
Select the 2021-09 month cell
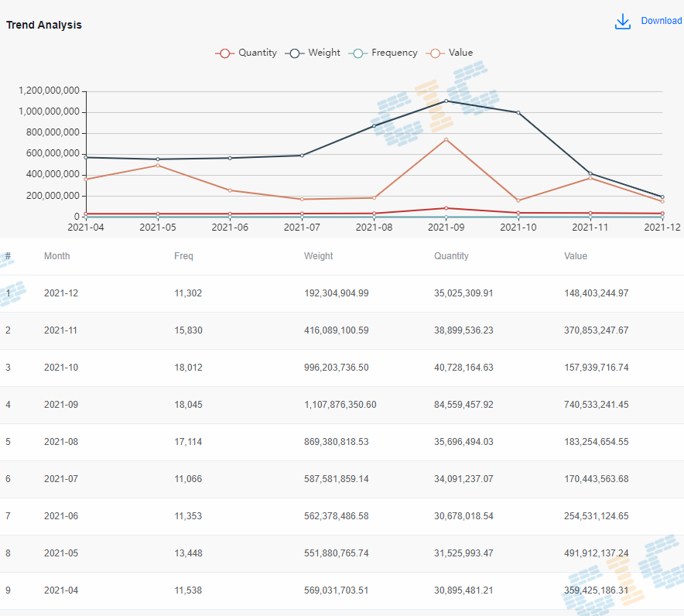[x=61, y=405]
